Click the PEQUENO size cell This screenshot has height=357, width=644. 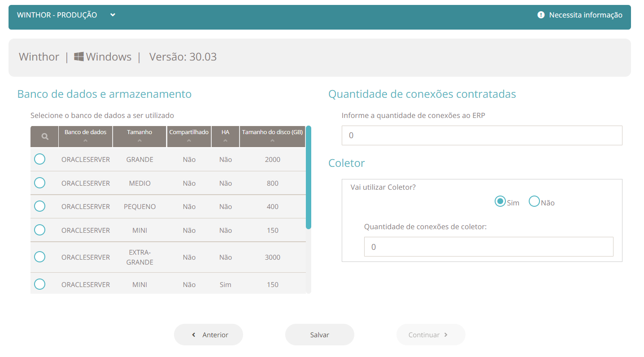point(140,206)
